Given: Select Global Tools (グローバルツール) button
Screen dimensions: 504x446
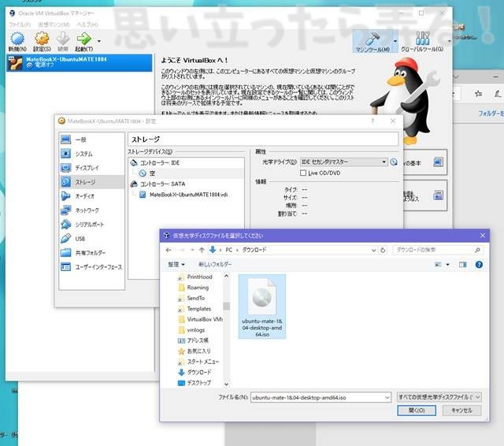Looking at the screenshot, I should coord(422,41).
